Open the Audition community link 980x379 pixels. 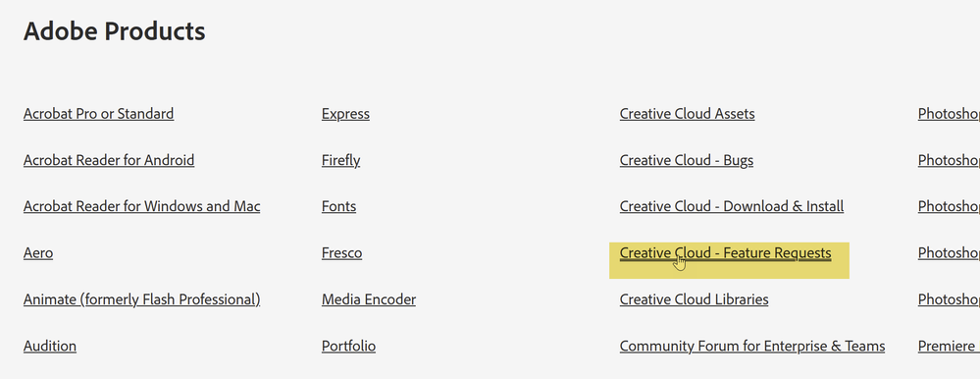(x=50, y=346)
